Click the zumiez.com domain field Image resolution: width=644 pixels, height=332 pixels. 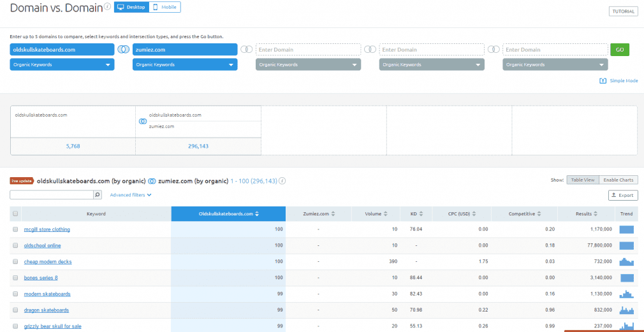coord(185,50)
